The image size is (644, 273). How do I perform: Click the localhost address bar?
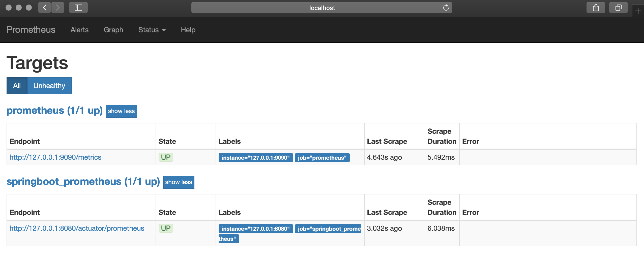click(322, 8)
